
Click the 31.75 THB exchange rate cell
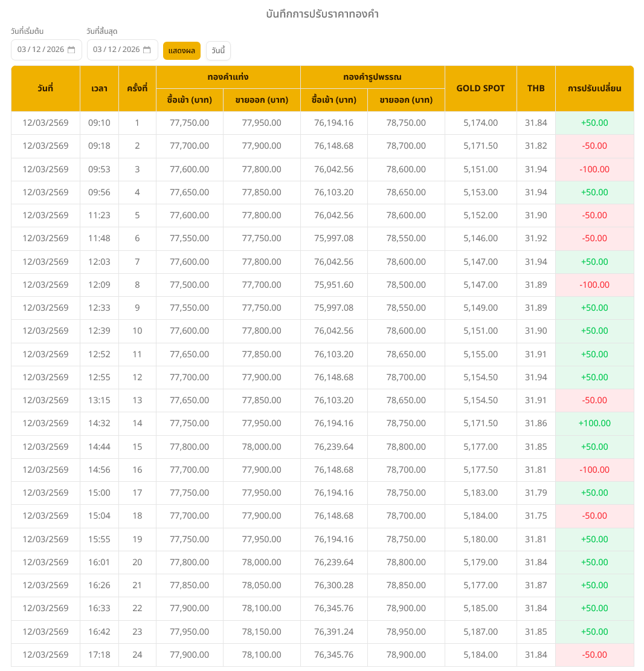pos(536,516)
